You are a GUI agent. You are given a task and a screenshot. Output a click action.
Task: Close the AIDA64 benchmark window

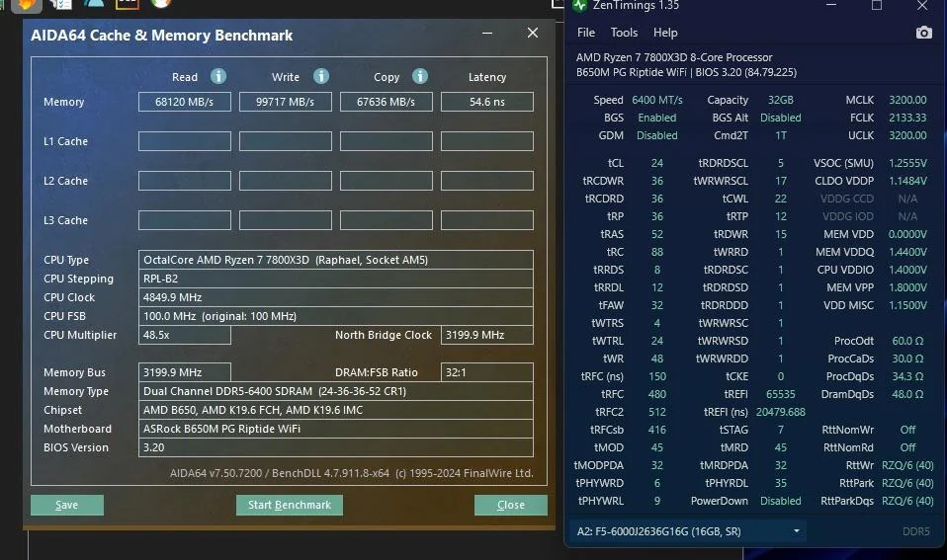[x=532, y=33]
